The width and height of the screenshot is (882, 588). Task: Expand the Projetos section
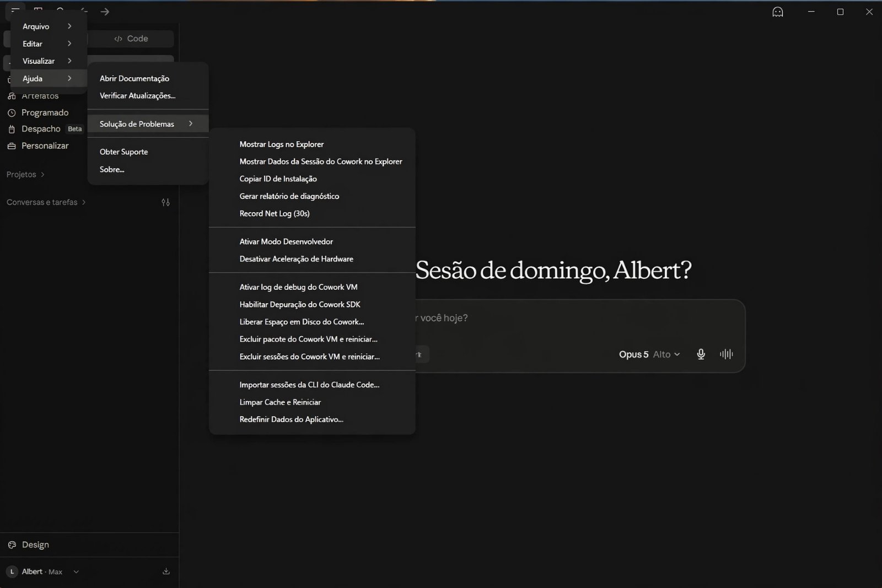click(25, 174)
